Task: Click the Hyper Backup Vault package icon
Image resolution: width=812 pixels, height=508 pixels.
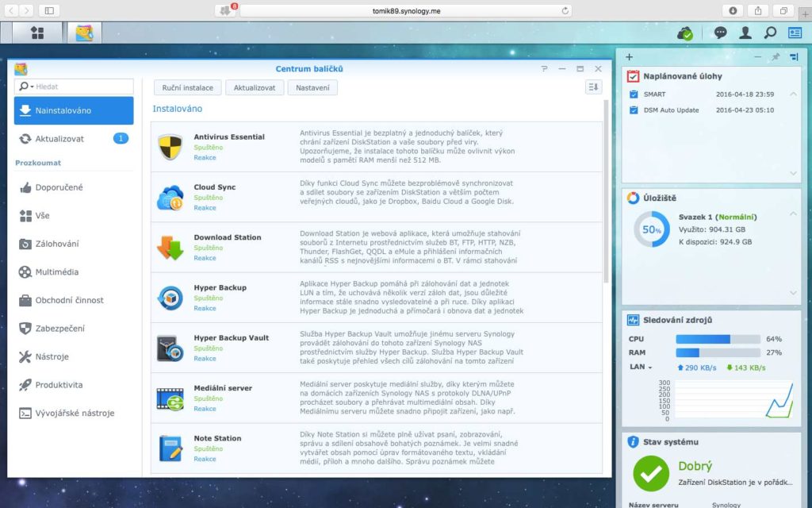Action: point(170,348)
